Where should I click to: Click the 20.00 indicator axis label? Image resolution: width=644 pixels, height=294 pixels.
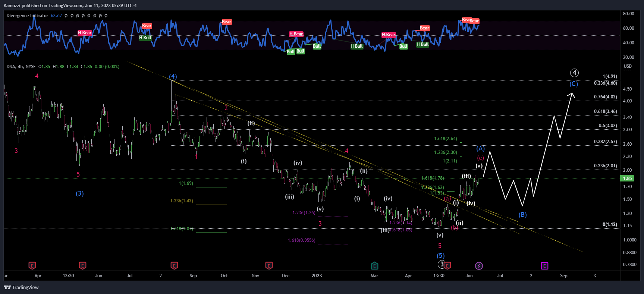click(628, 57)
